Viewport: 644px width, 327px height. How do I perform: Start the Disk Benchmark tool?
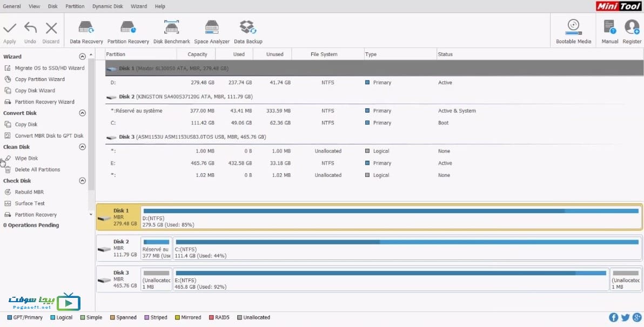(172, 32)
